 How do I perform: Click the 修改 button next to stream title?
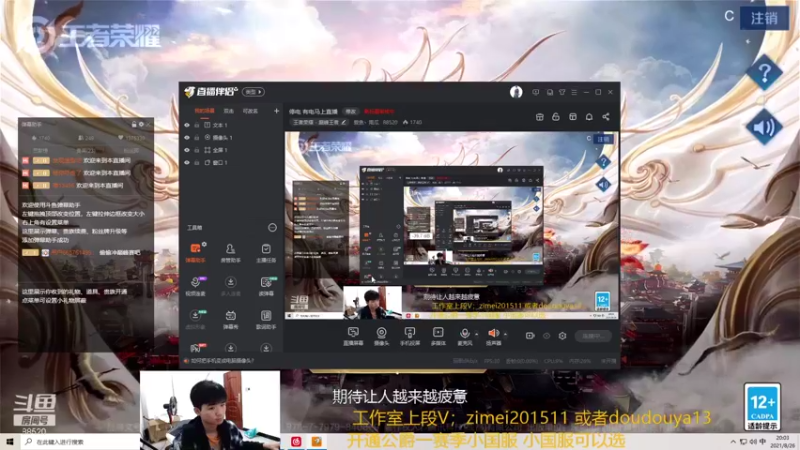351,111
